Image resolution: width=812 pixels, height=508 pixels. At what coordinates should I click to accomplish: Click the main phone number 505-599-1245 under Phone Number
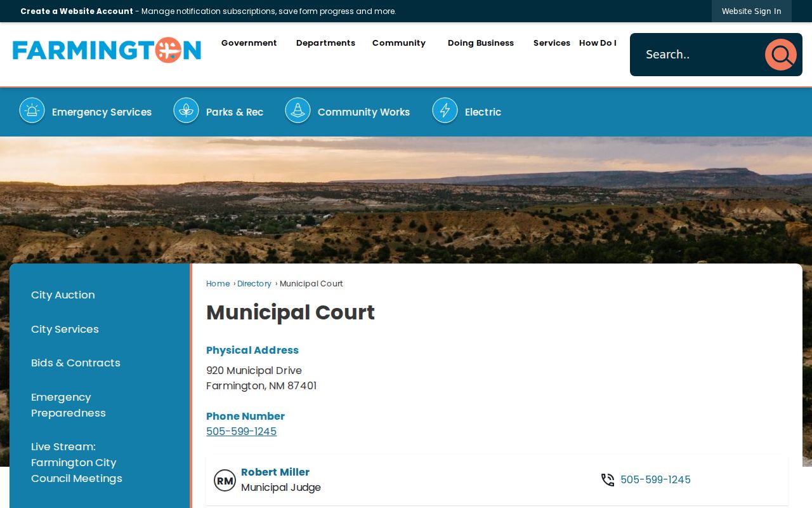(241, 432)
